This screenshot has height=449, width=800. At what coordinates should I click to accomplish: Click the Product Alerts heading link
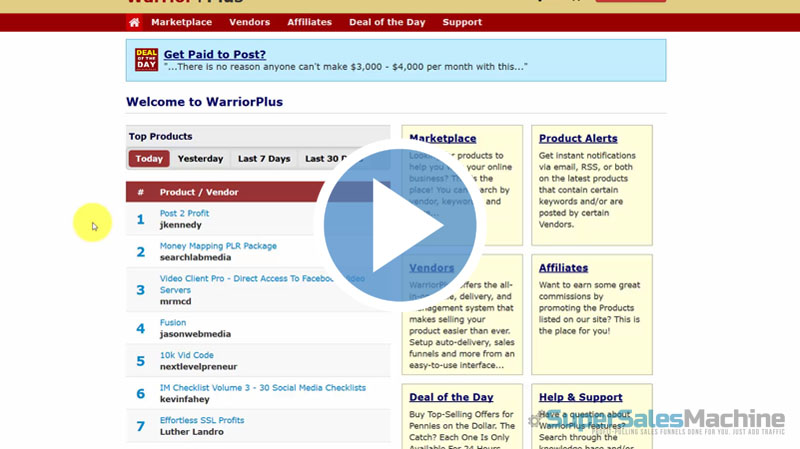tap(578, 139)
